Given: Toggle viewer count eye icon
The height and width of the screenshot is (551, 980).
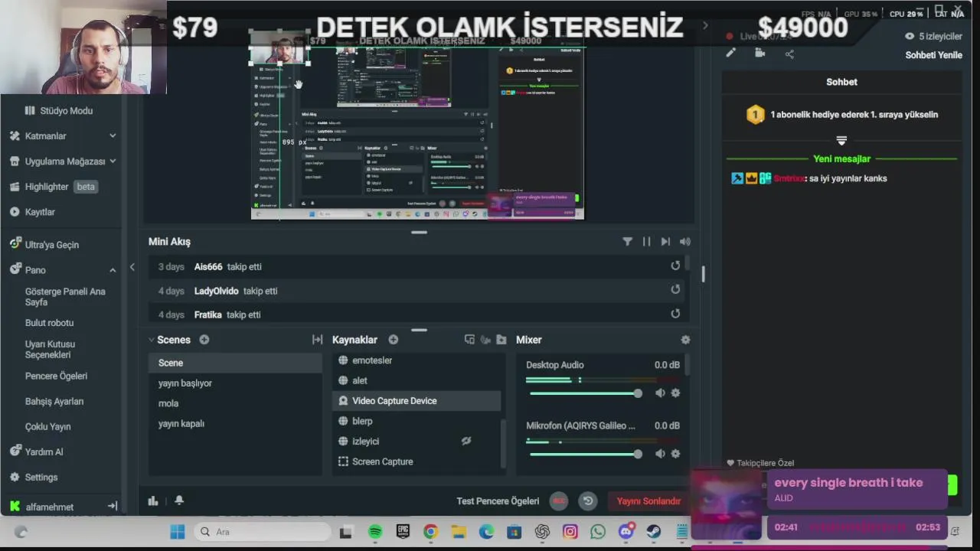Looking at the screenshot, I should point(910,36).
